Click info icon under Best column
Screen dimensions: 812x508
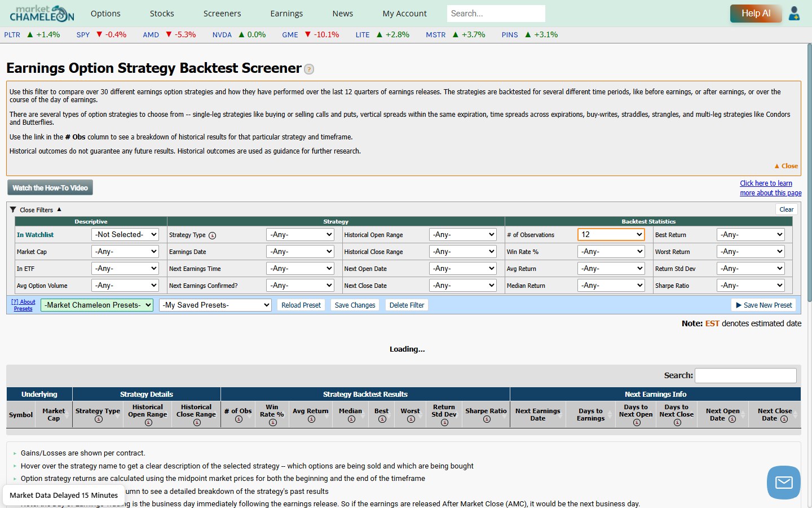pyautogui.click(x=382, y=419)
